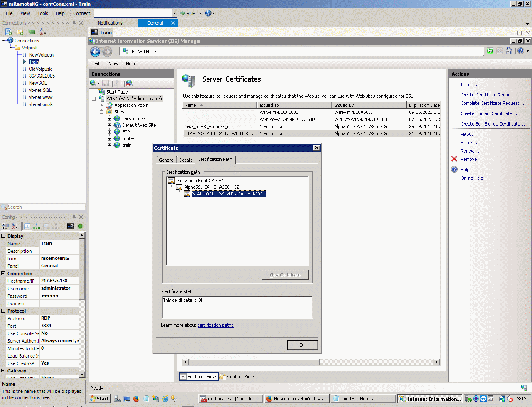The image size is (532, 407).
Task: Click the certificates list horizontal scrollbar right arrow
Action: (436, 362)
